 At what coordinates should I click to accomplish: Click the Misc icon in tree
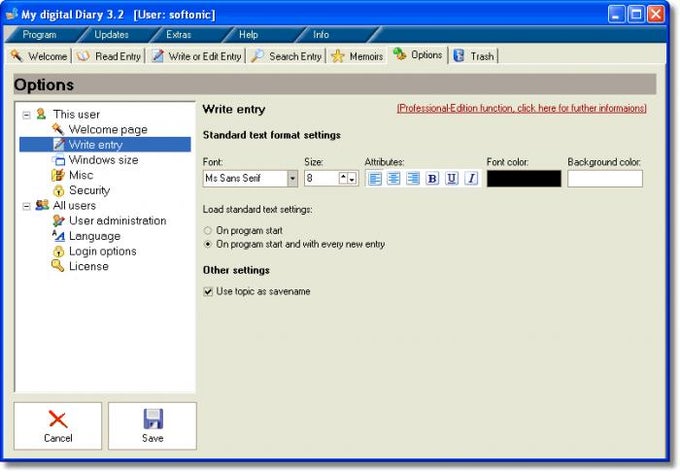coord(58,175)
